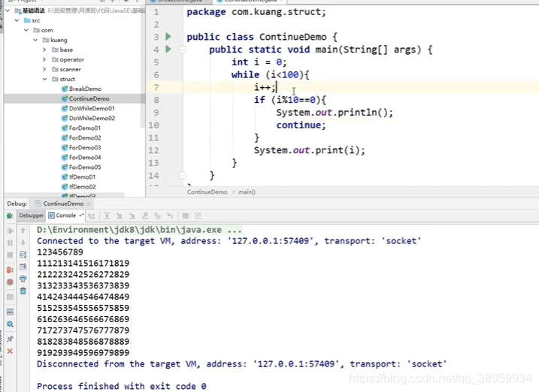Rerun ContinueDemo with the debug bug icon

[10, 216]
